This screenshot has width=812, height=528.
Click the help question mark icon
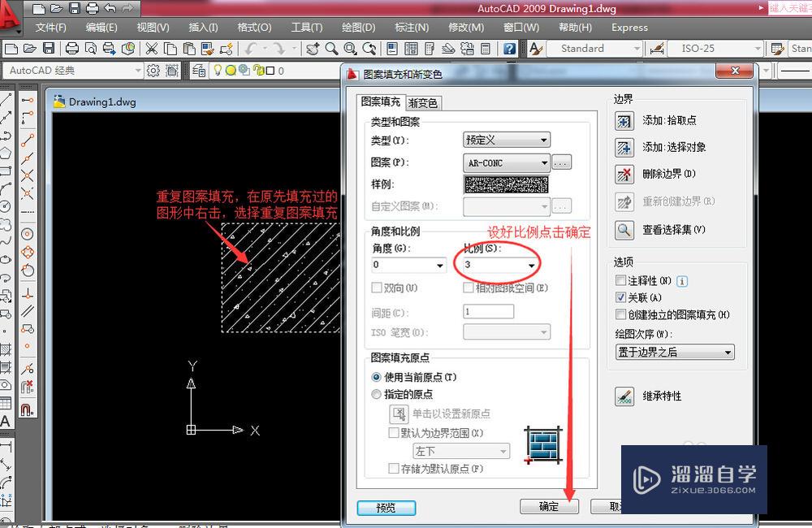tap(510, 49)
